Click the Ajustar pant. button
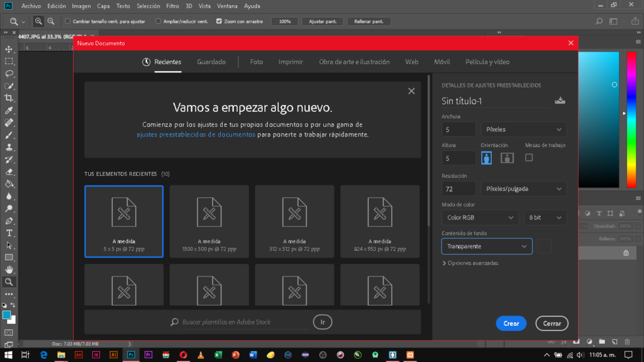644x362 pixels. pos(323,21)
